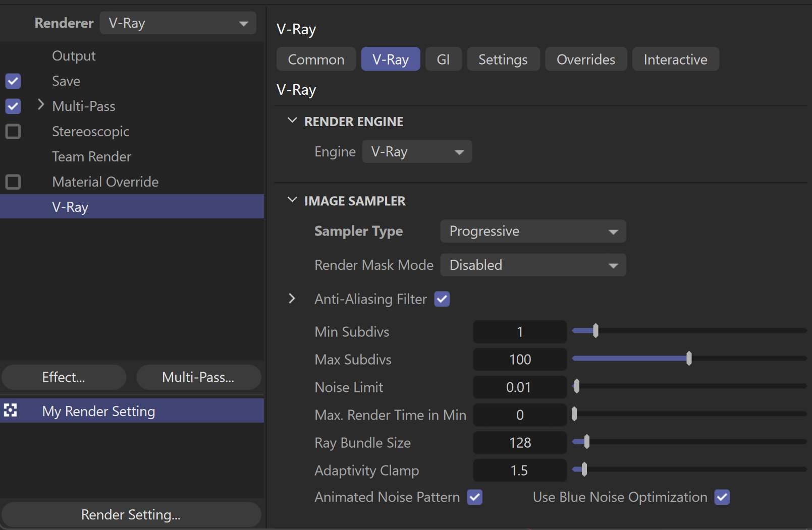Click the Min Subdivs value field
812x530 pixels.
tap(520, 332)
